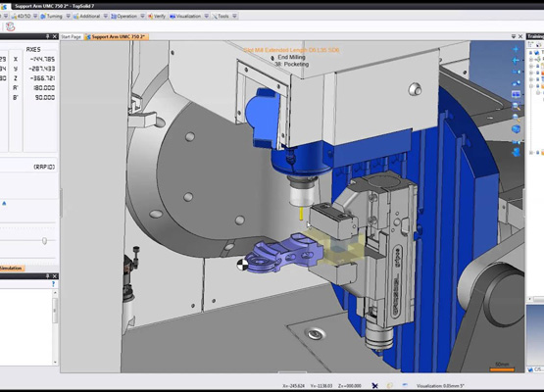Click the blue left arrow view icon
The width and height of the screenshot is (544, 392).
(516, 61)
